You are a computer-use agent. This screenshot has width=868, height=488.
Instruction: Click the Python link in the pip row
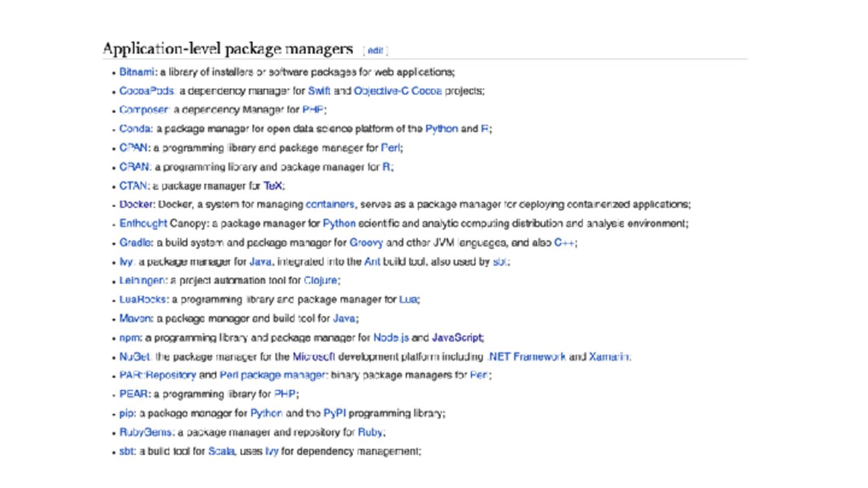[x=266, y=414]
